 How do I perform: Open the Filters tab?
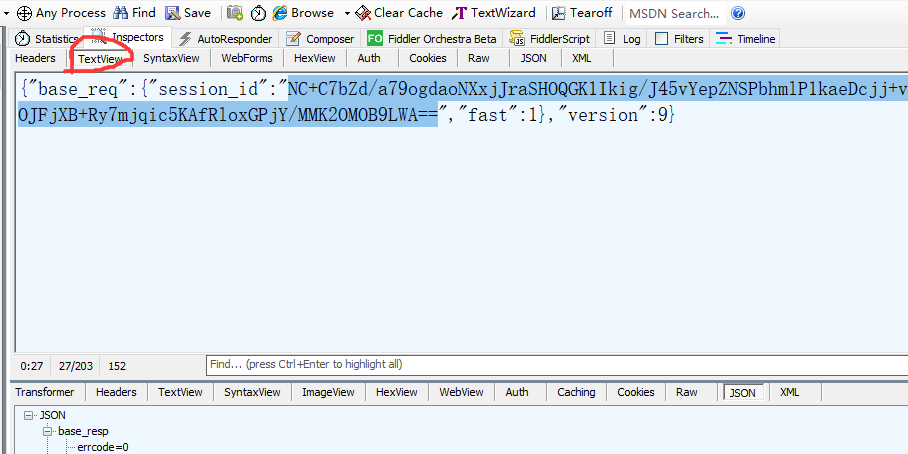(679, 39)
